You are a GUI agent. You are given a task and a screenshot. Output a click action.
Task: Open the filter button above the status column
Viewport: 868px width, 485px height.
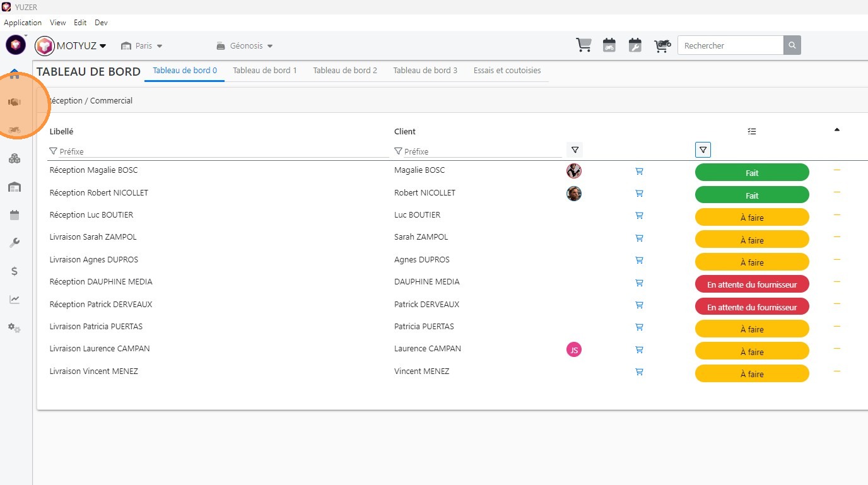tap(703, 150)
